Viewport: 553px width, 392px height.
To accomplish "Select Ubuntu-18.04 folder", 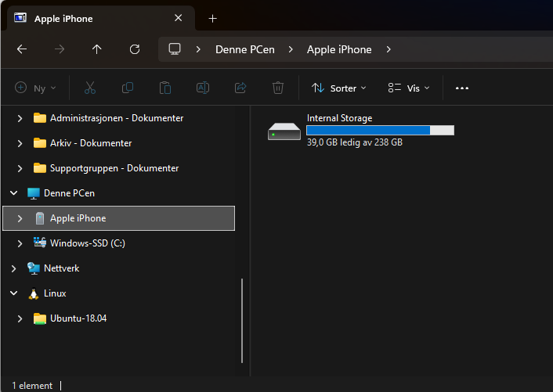I will click(x=78, y=318).
